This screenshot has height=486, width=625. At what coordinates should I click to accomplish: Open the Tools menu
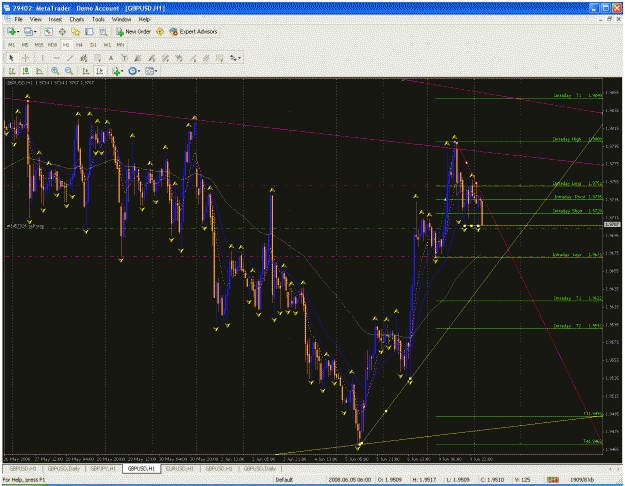click(x=98, y=19)
